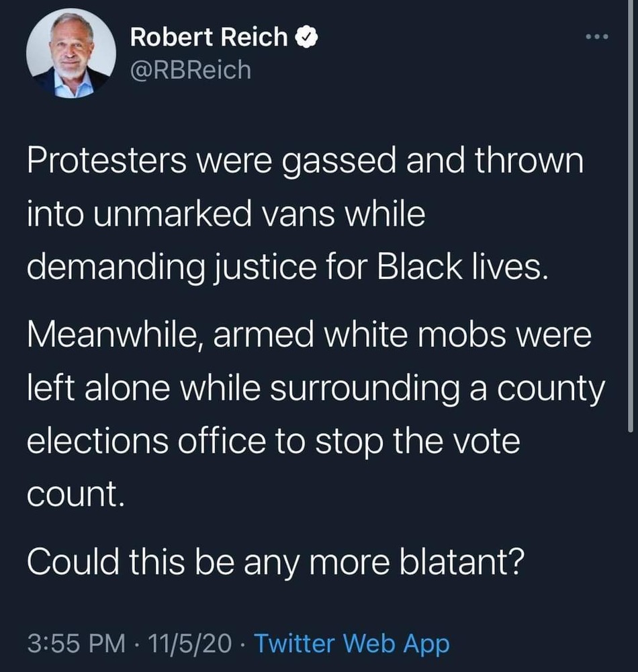The height and width of the screenshot is (672, 638).
Task: Click the blue verified badge
Action: click(x=306, y=39)
